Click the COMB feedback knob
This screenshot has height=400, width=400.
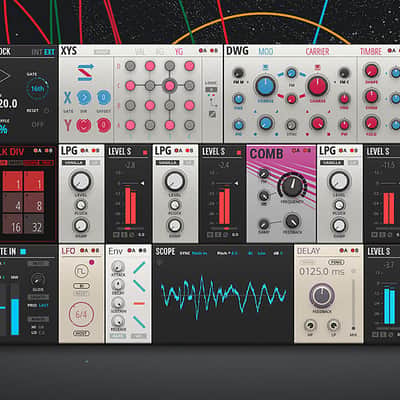tap(292, 221)
